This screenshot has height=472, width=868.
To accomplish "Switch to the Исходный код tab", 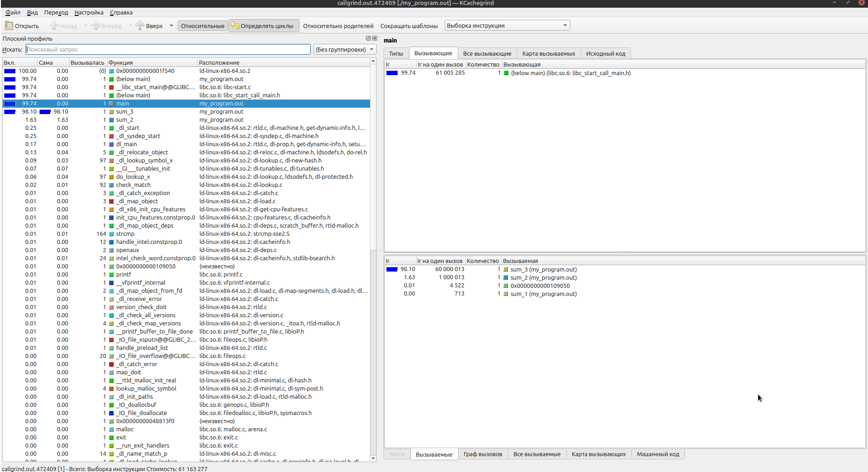I will tap(605, 54).
